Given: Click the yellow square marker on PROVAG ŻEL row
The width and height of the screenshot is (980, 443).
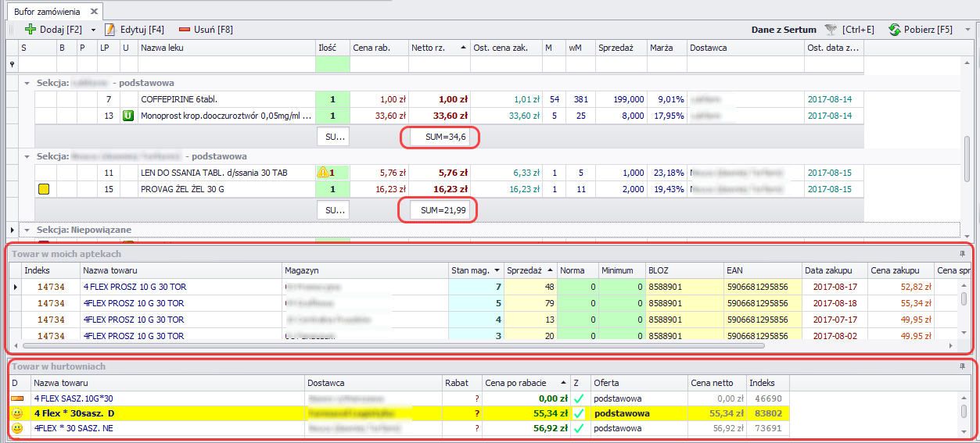Looking at the screenshot, I should (44, 189).
